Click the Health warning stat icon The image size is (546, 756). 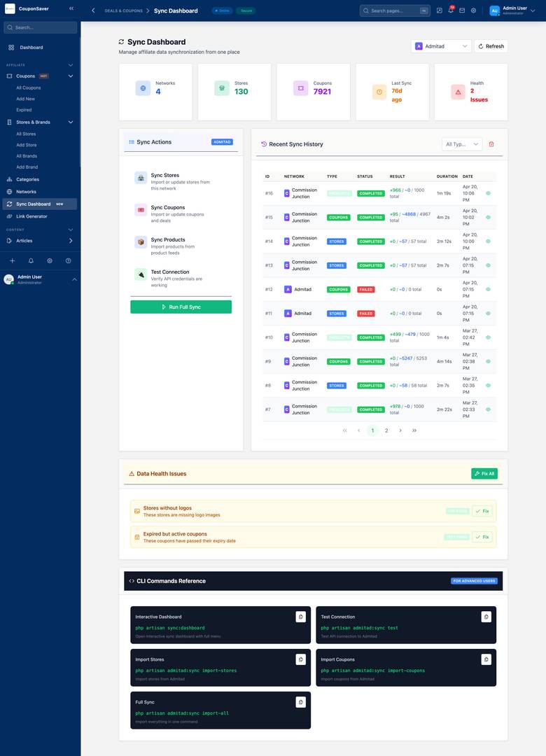pyautogui.click(x=458, y=92)
